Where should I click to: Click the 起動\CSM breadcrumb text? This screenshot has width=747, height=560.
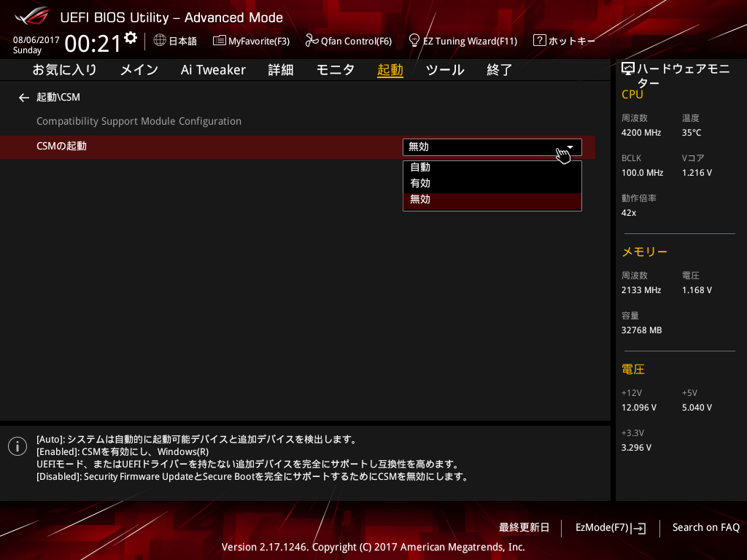point(58,97)
